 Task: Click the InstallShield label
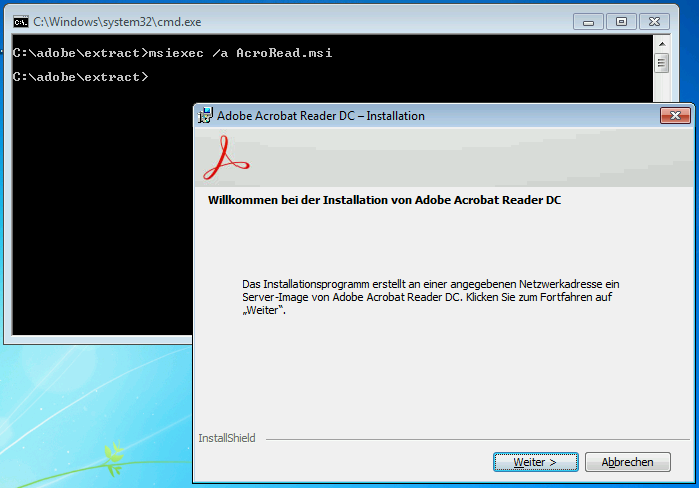227,438
